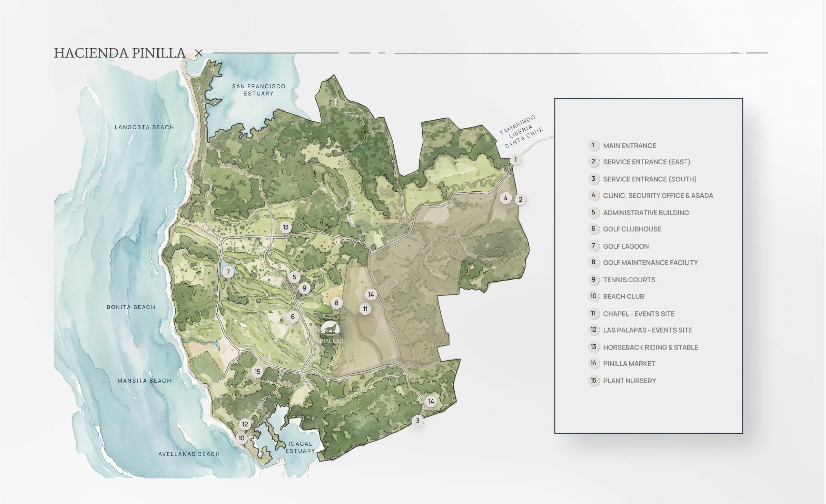
Task: Select map marker 2 on the east edge
Action: click(x=521, y=199)
